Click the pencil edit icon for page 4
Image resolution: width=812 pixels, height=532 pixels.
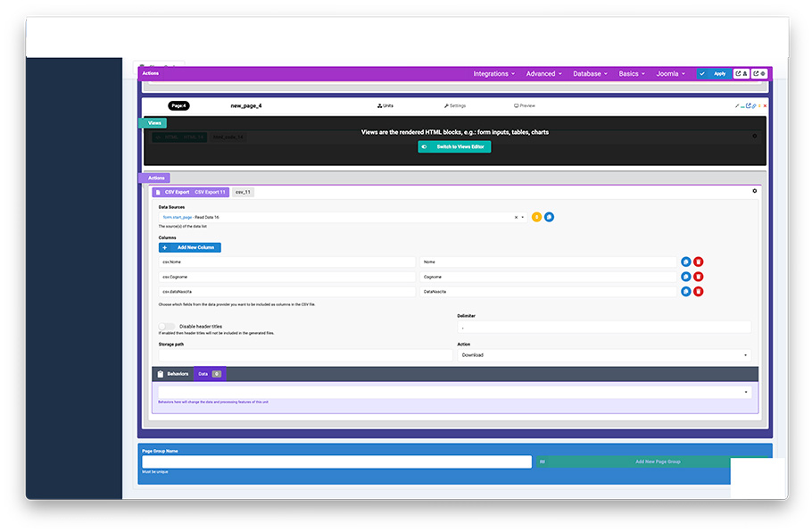(x=737, y=105)
